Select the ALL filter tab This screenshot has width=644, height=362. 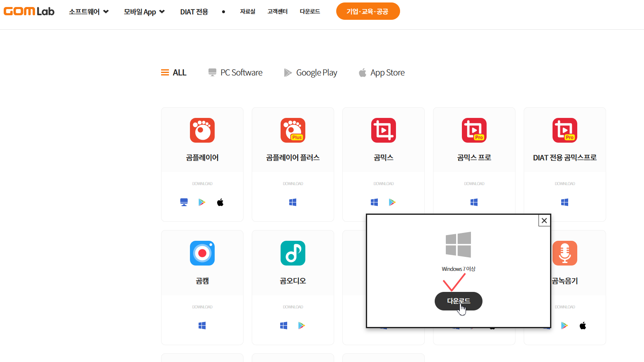pos(173,73)
